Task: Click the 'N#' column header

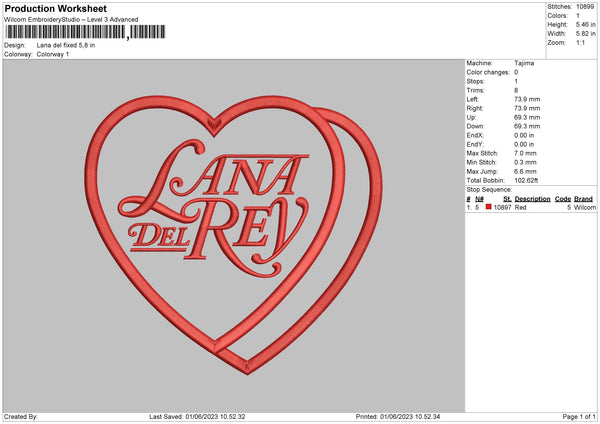Action: [x=479, y=199]
